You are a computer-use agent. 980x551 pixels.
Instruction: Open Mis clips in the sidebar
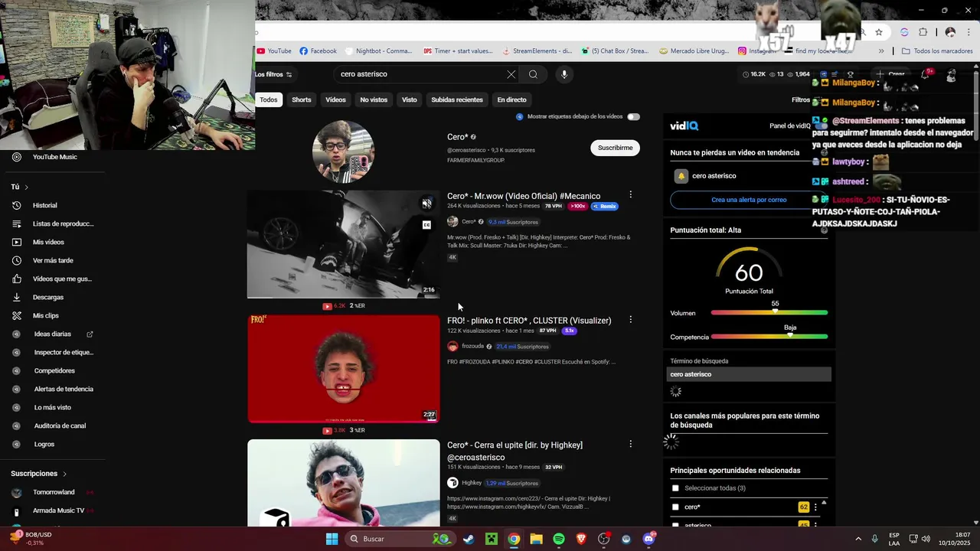pyautogui.click(x=45, y=315)
